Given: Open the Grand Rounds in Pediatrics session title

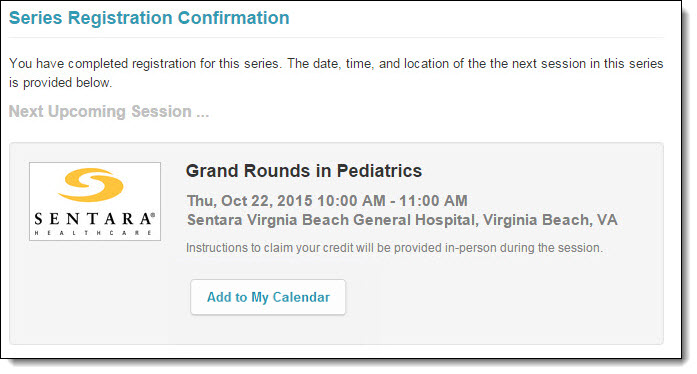Looking at the screenshot, I should (304, 171).
